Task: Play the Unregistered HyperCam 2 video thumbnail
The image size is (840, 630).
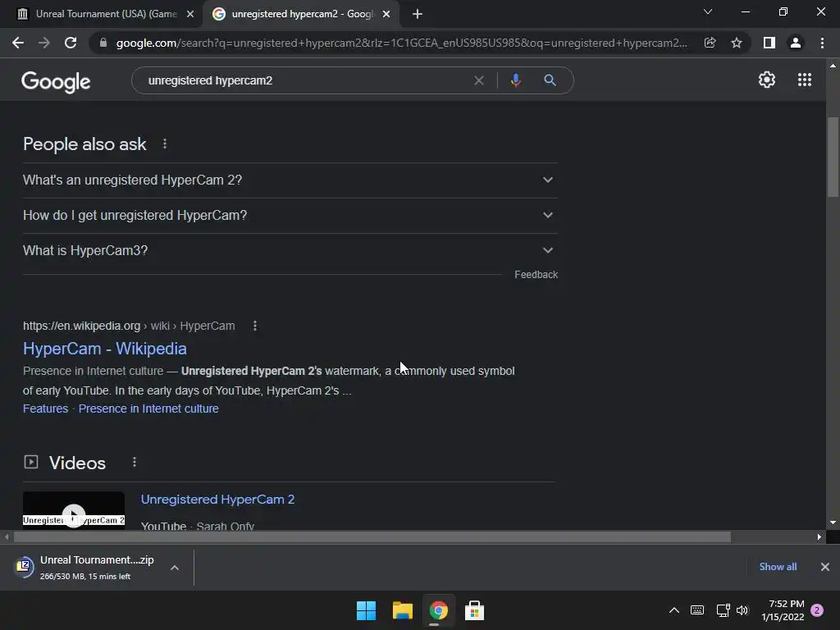Action: pos(74,510)
